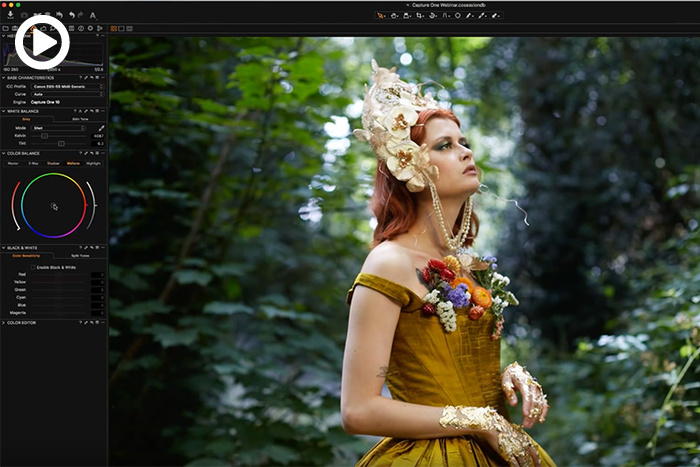Image resolution: width=700 pixels, height=467 pixels.
Task: Click the middle viewer layout icon
Action: (121, 29)
